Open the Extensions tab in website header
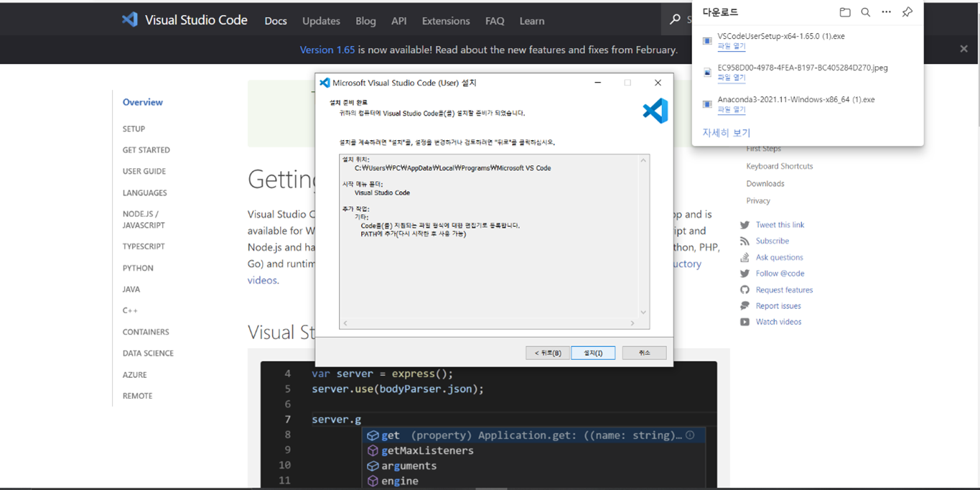Viewport: 980px width, 490px height. point(446,21)
